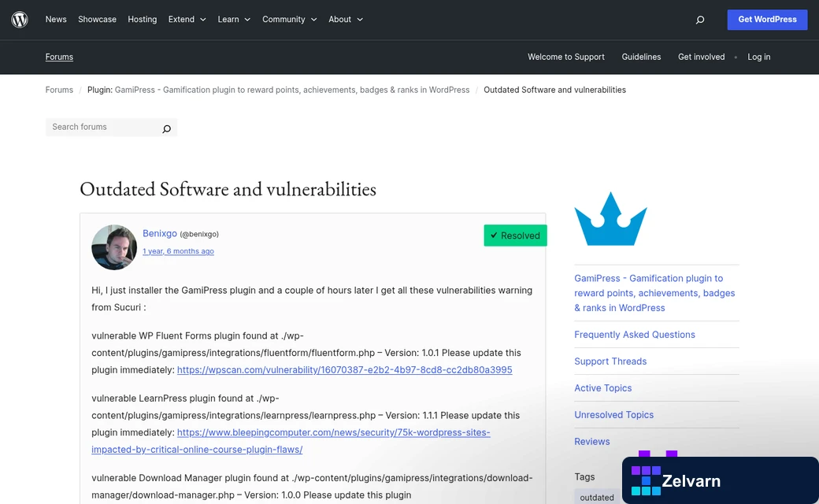Open the bleepingcomputer.com news link

(x=291, y=441)
